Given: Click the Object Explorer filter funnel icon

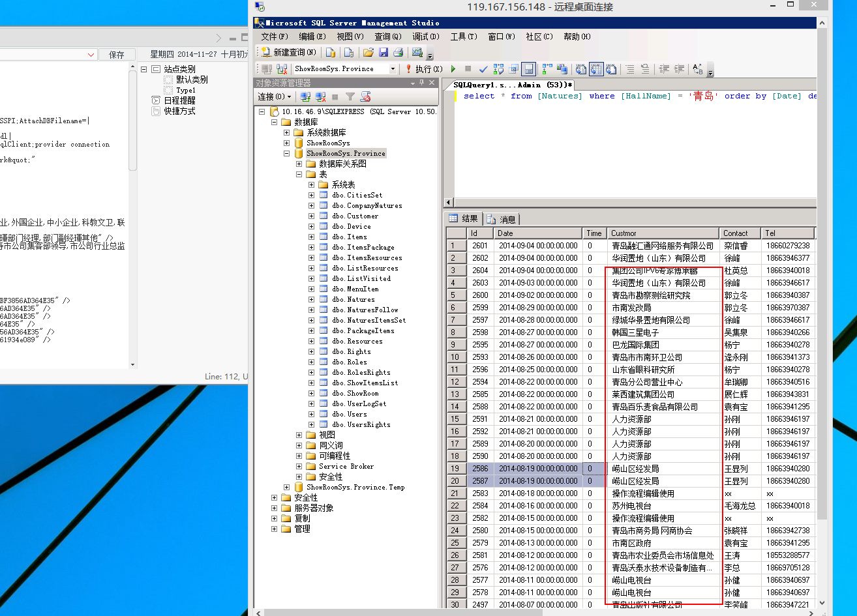Looking at the screenshot, I should click(x=350, y=97).
